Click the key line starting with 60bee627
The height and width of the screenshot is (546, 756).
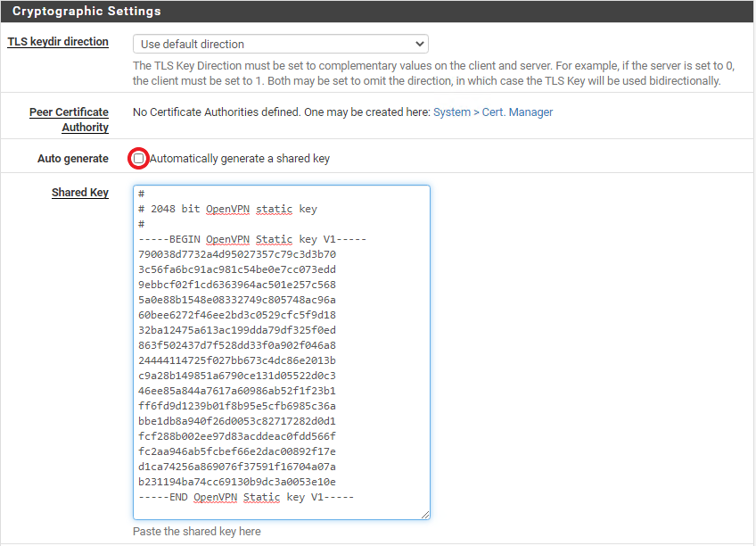(x=237, y=315)
